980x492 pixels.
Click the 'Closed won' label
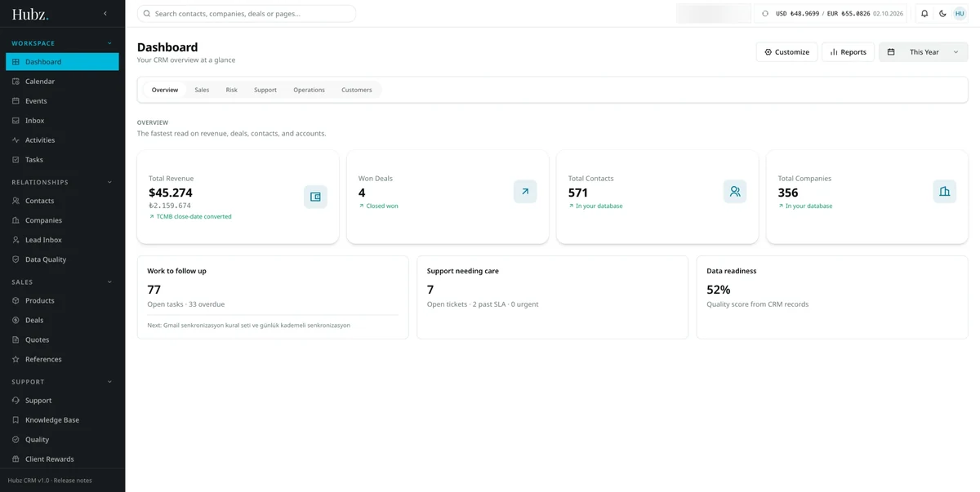pos(382,206)
